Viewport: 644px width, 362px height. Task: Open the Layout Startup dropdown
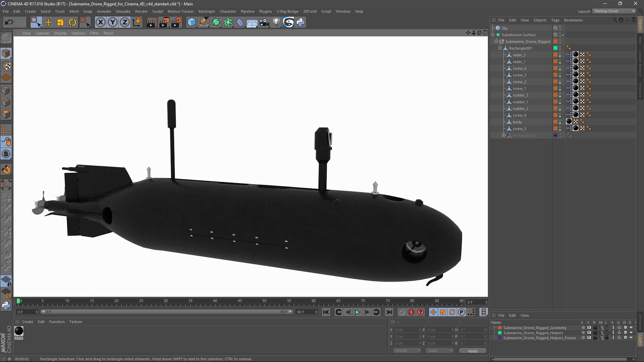[x=614, y=11]
